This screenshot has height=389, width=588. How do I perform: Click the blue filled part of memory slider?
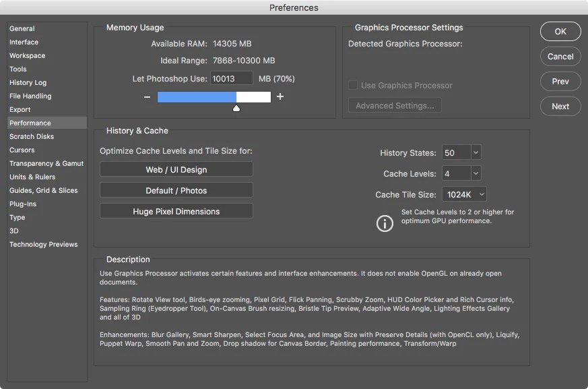(197, 97)
